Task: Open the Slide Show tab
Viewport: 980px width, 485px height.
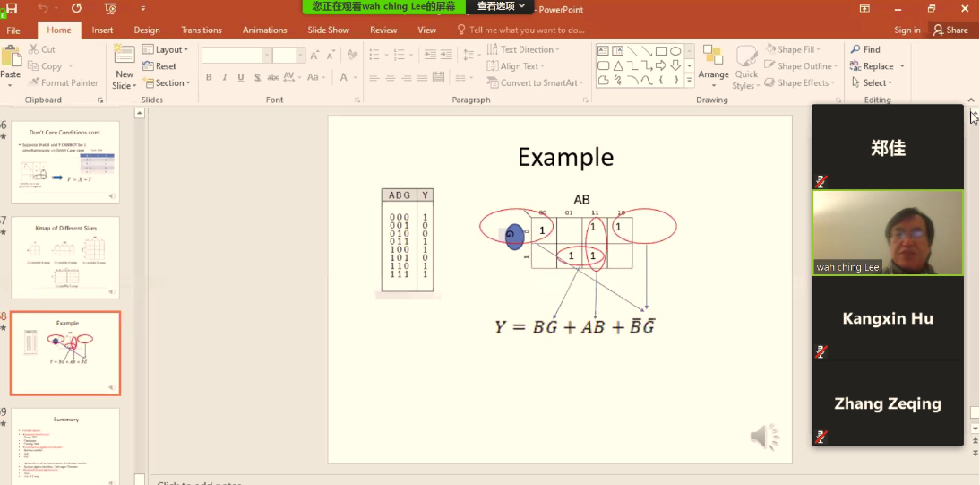Action: pos(328,30)
